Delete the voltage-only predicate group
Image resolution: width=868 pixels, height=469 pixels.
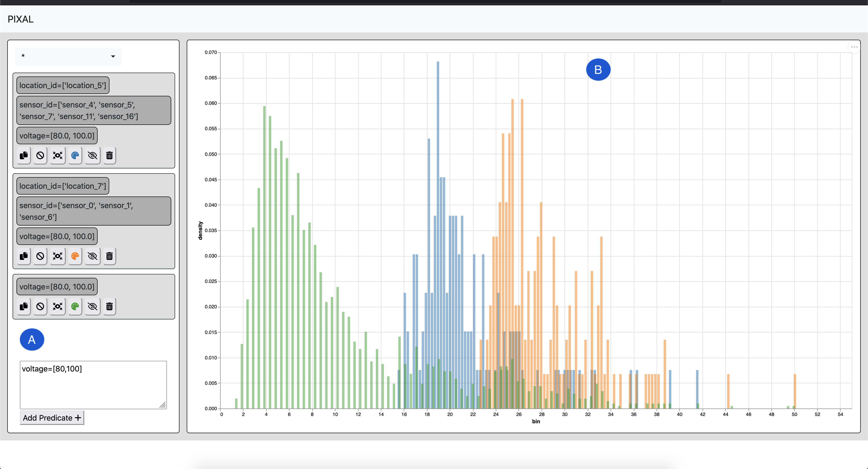(x=109, y=306)
